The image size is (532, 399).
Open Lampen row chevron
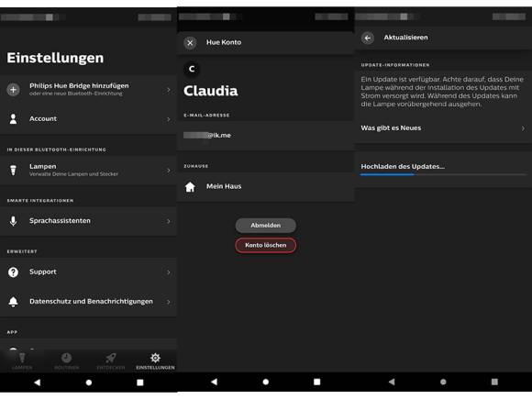pyautogui.click(x=169, y=170)
